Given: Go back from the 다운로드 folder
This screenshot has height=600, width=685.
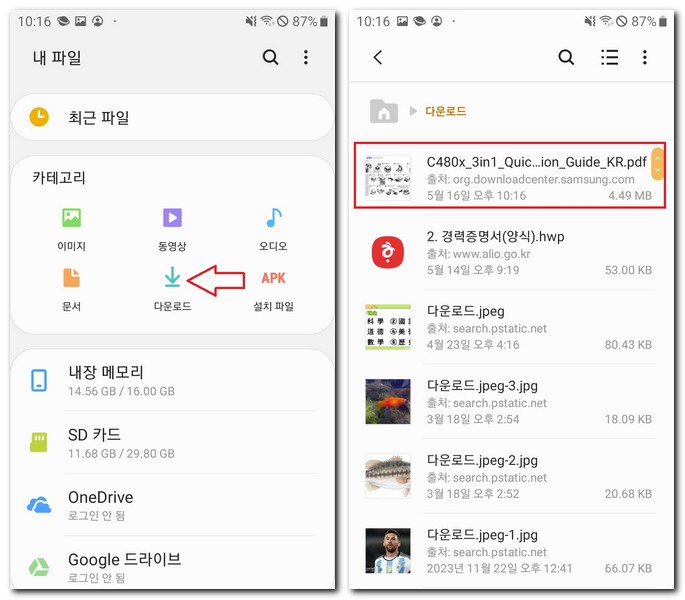Looking at the screenshot, I should (x=378, y=57).
